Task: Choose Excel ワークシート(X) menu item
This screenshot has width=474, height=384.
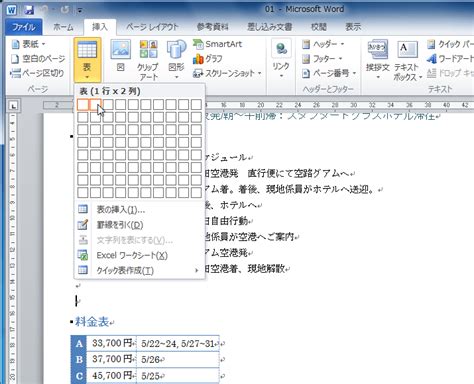Action: pyautogui.click(x=139, y=256)
